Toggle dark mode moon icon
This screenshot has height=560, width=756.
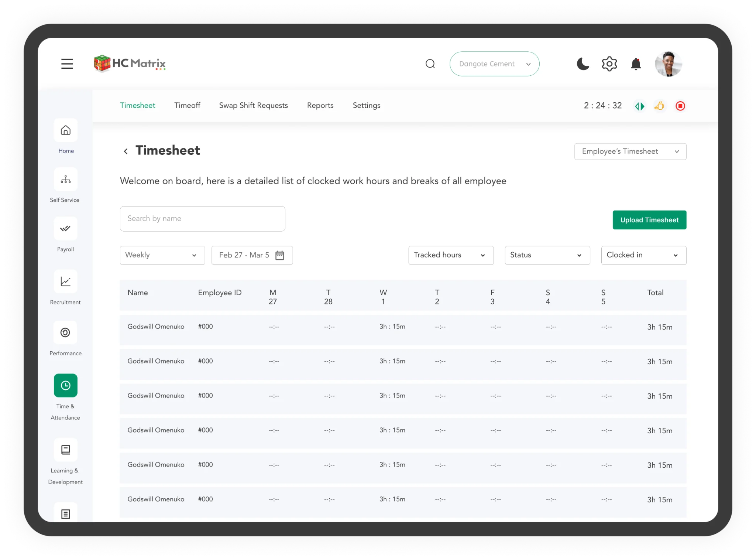583,64
